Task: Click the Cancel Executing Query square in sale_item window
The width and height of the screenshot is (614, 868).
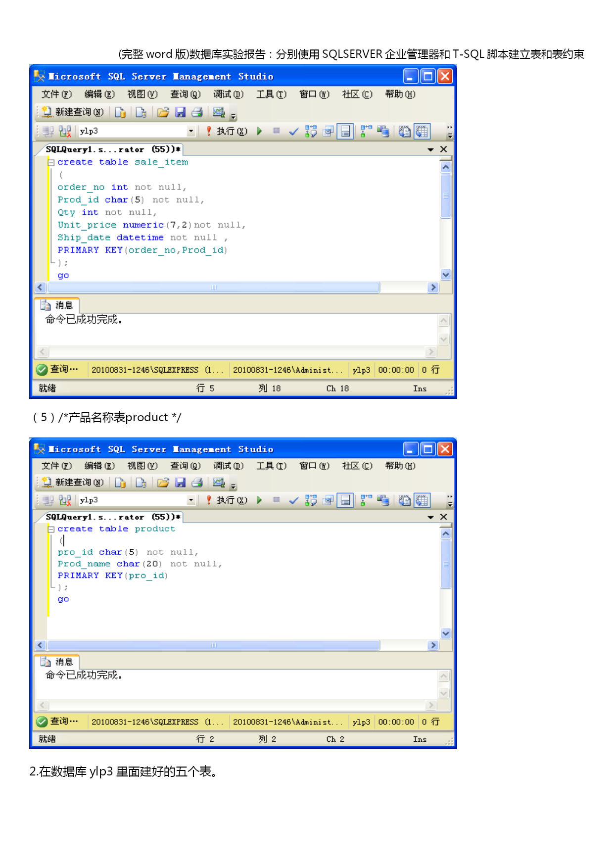Action: [277, 131]
